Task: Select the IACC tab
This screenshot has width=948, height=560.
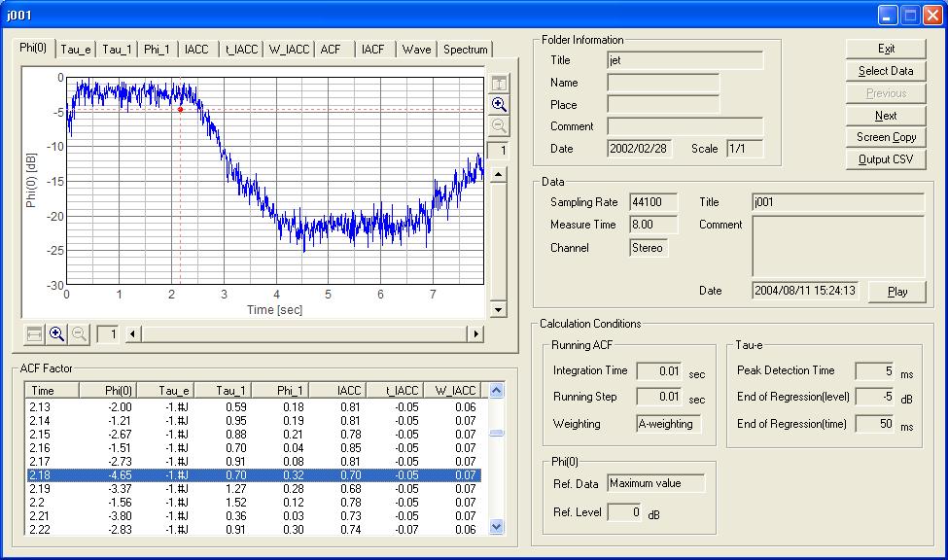Action: (x=196, y=50)
